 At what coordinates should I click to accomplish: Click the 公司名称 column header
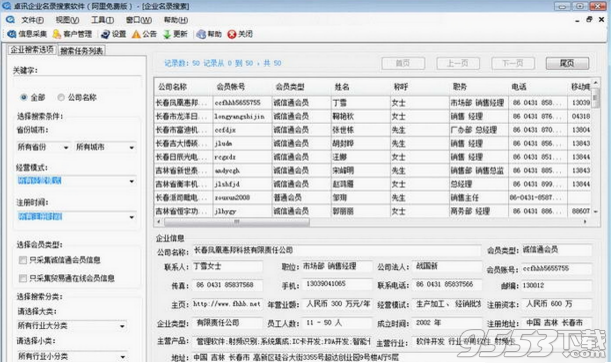(183, 87)
